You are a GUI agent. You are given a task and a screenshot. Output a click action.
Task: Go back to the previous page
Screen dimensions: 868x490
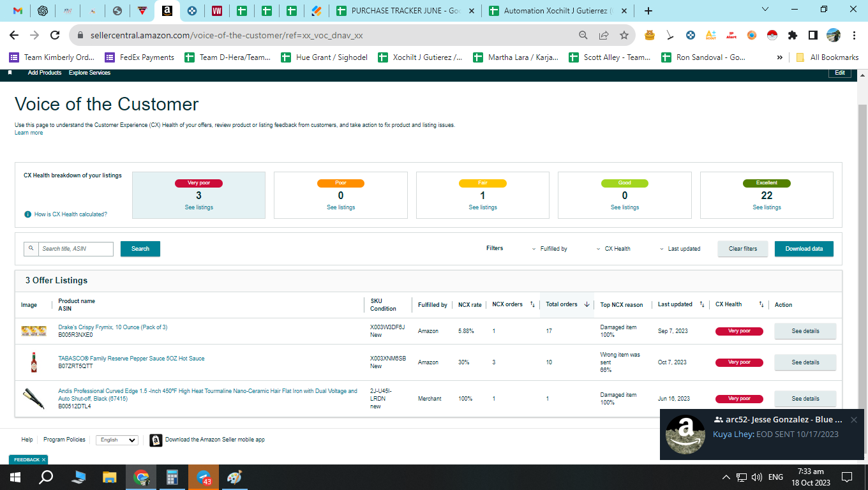(x=14, y=35)
